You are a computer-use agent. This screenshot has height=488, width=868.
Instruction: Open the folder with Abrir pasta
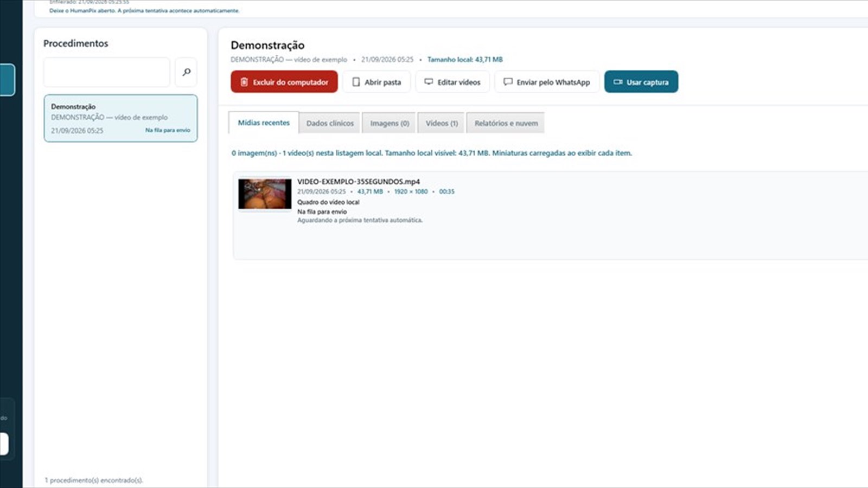pos(376,82)
